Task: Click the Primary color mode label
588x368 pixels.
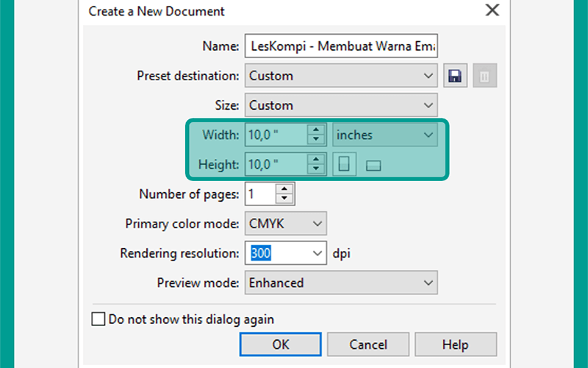Action: tap(182, 224)
